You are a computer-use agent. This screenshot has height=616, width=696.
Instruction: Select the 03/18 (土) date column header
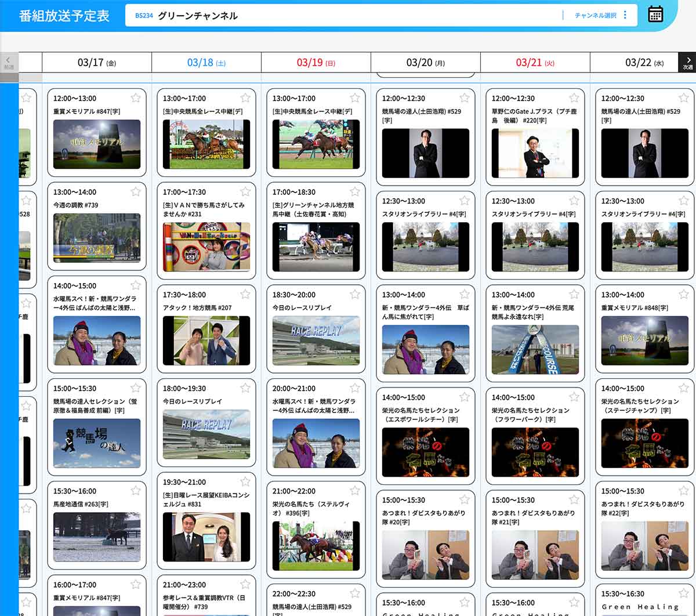[206, 63]
